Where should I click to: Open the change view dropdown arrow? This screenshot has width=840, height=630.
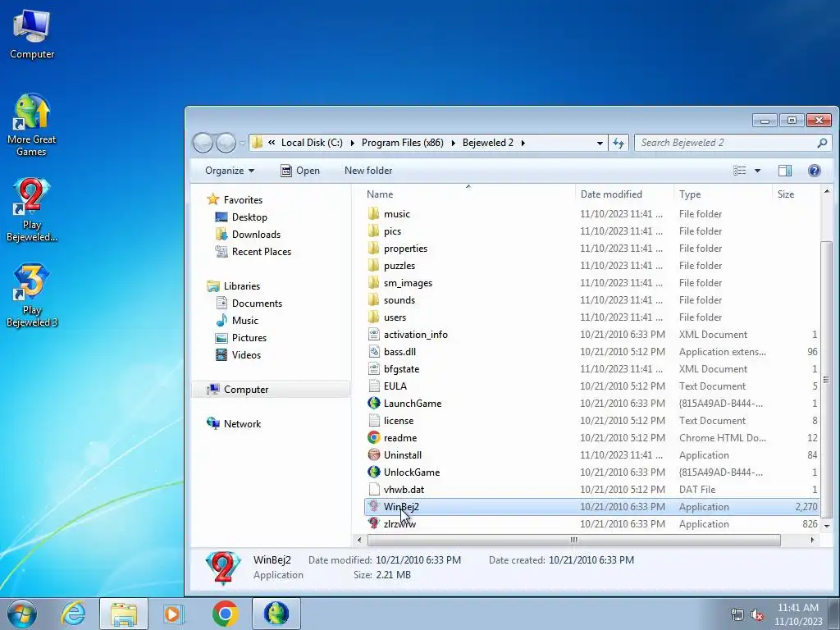click(757, 171)
